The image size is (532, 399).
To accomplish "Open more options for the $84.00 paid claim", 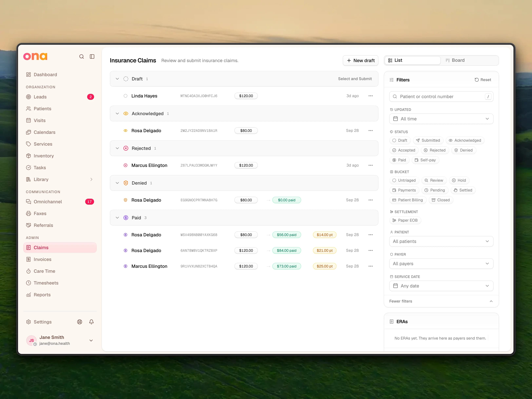I will [x=371, y=250].
